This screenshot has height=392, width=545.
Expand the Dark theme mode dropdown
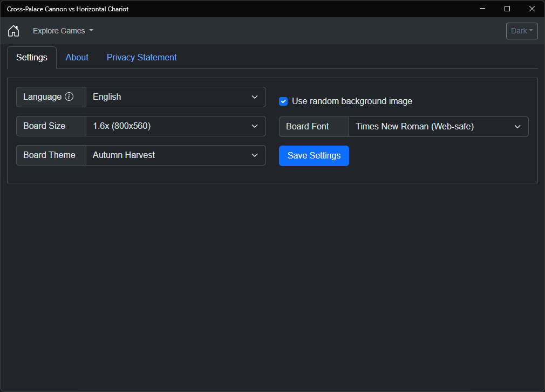pyautogui.click(x=522, y=31)
